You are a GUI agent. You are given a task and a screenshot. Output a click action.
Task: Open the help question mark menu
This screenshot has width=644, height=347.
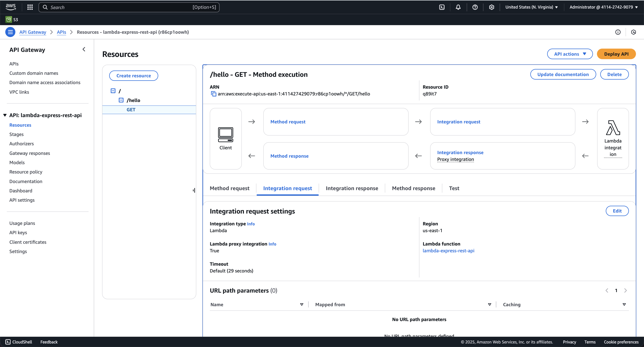[475, 7]
